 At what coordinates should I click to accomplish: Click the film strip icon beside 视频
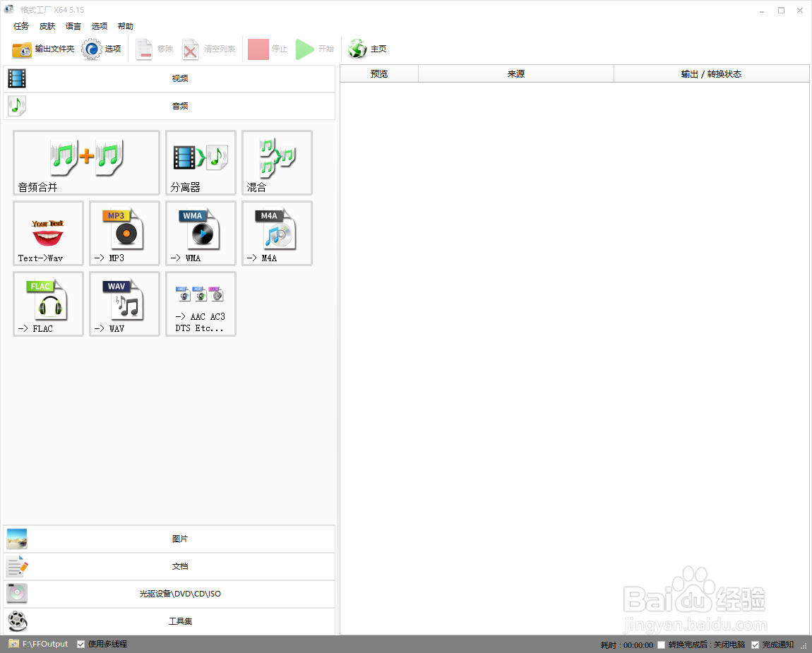pyautogui.click(x=17, y=78)
